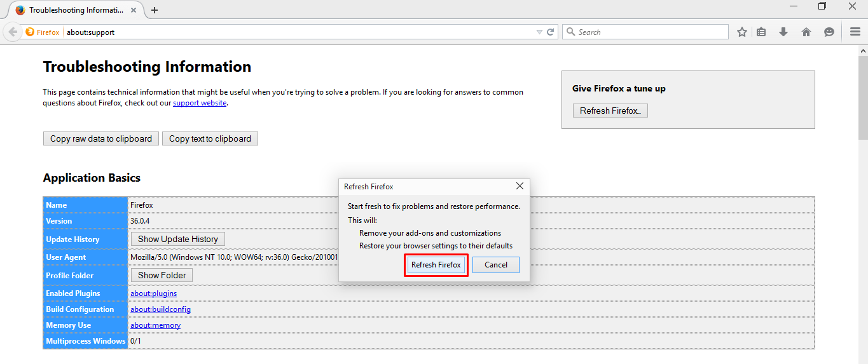Screen dimensions: 868x364
Task: Click Copy raw data to clipboard
Action: point(101,138)
